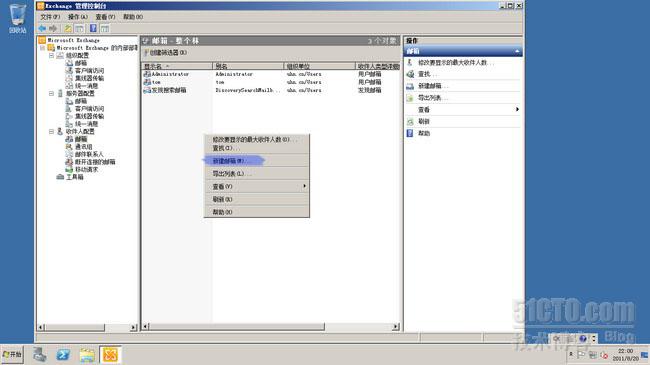Choose 修改要显示的最大收件人数 in context menu

point(257,140)
